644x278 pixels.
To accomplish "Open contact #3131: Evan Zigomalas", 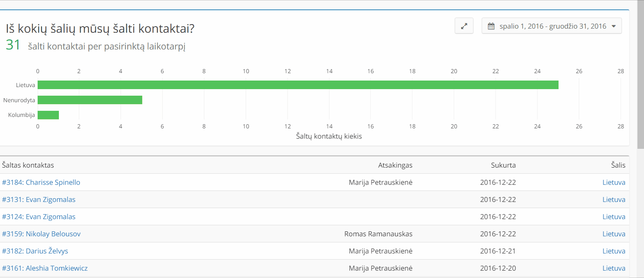I will point(39,200).
